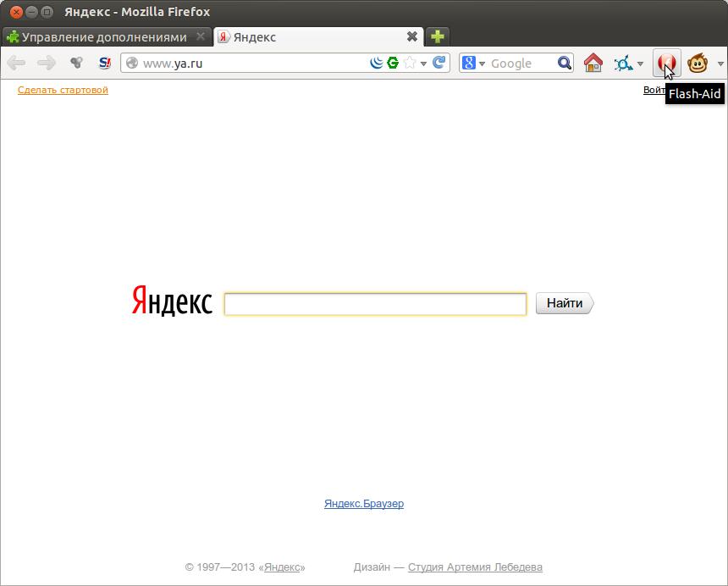Screen dimensions: 728x586
Task: Close the Яндекс tab
Action: click(411, 36)
